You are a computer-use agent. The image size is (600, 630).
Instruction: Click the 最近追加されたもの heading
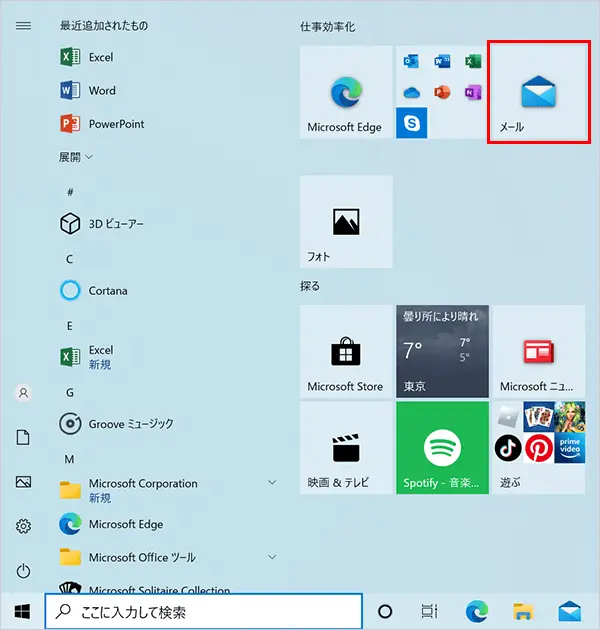(x=104, y=26)
